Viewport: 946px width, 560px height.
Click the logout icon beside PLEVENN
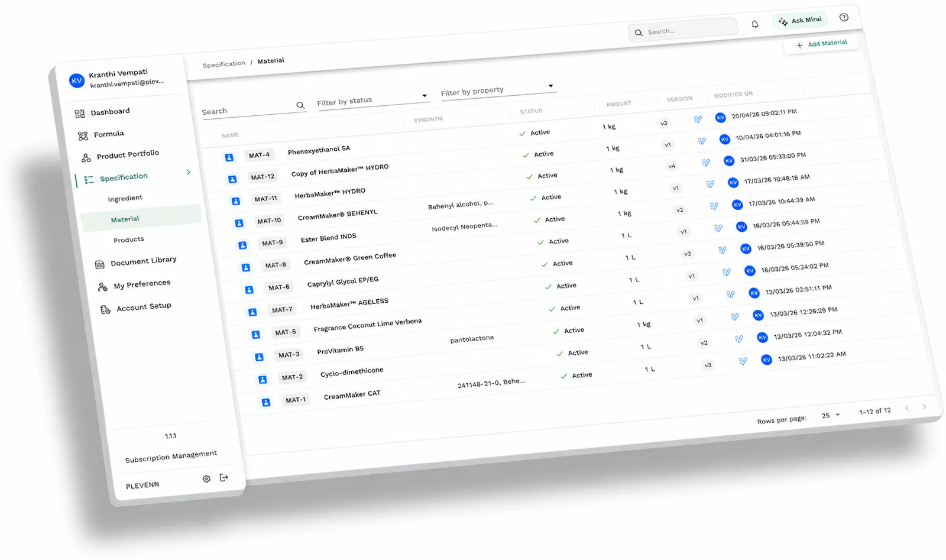pos(223,477)
